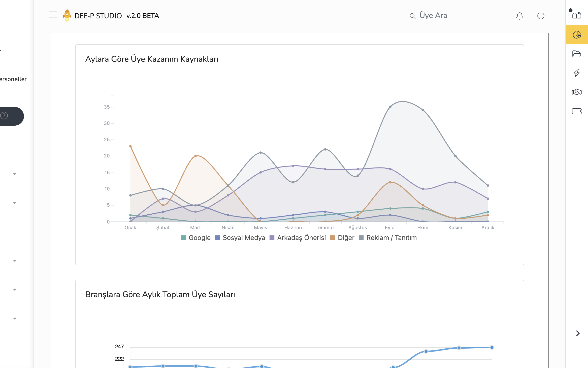
Task: Open the handshake icon
Action: coord(577,92)
